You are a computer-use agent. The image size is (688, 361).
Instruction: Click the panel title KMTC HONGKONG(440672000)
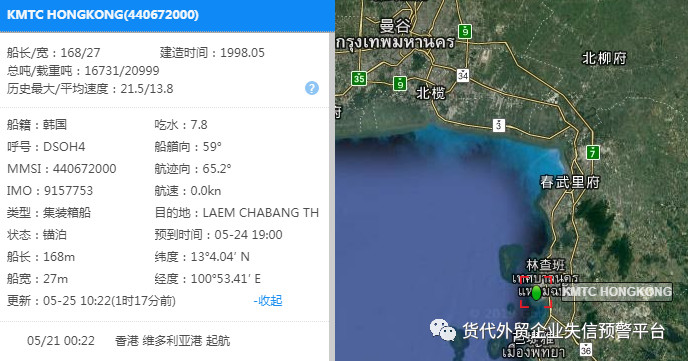[103, 14]
